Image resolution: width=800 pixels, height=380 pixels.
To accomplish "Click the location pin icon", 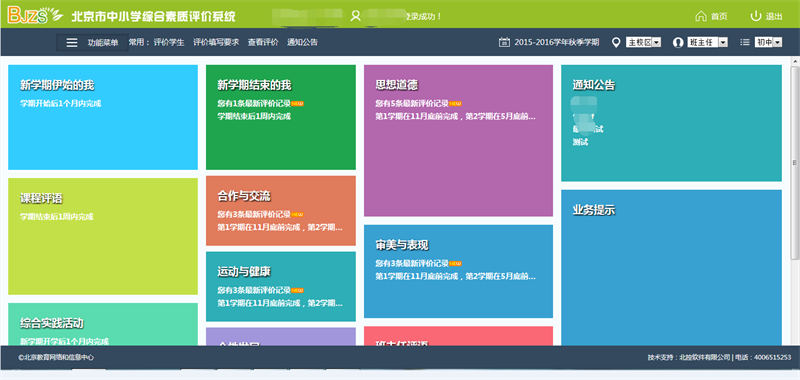I will [x=616, y=42].
